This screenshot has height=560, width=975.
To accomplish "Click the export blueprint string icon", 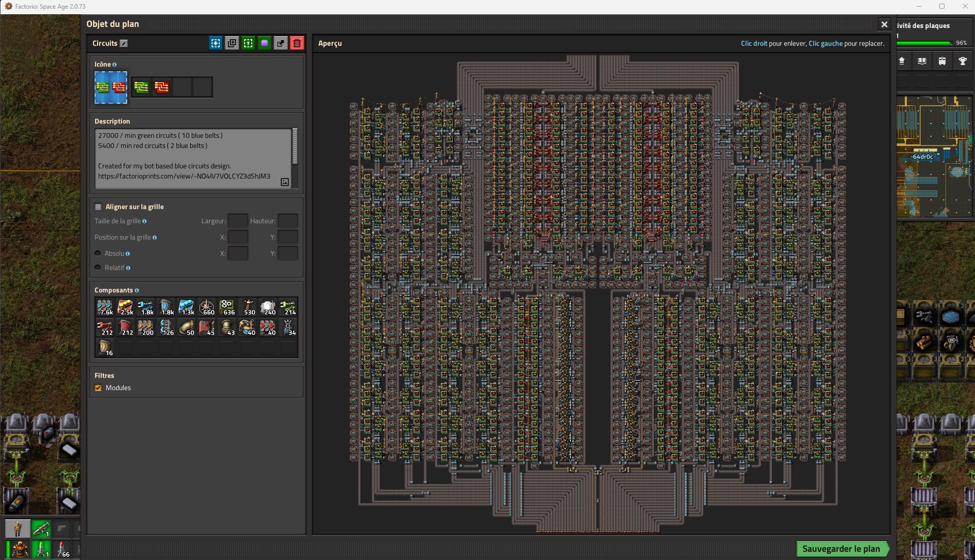I will click(x=281, y=43).
